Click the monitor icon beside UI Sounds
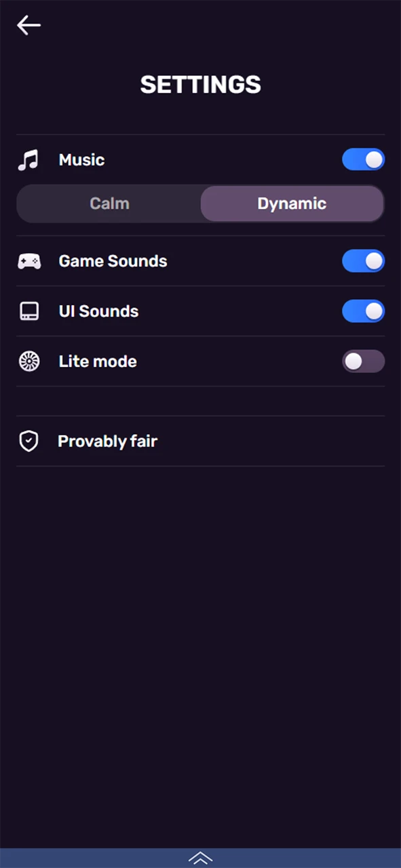 click(28, 311)
